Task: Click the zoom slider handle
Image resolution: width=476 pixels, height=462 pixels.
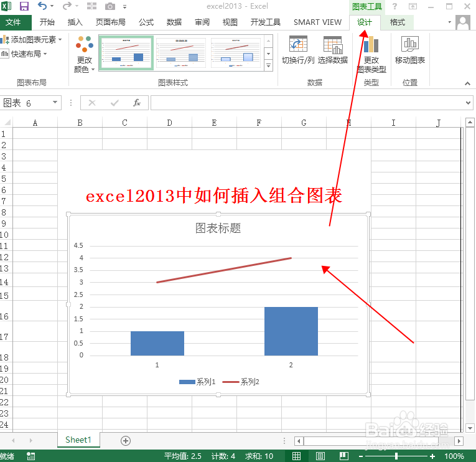Action: (x=396, y=456)
